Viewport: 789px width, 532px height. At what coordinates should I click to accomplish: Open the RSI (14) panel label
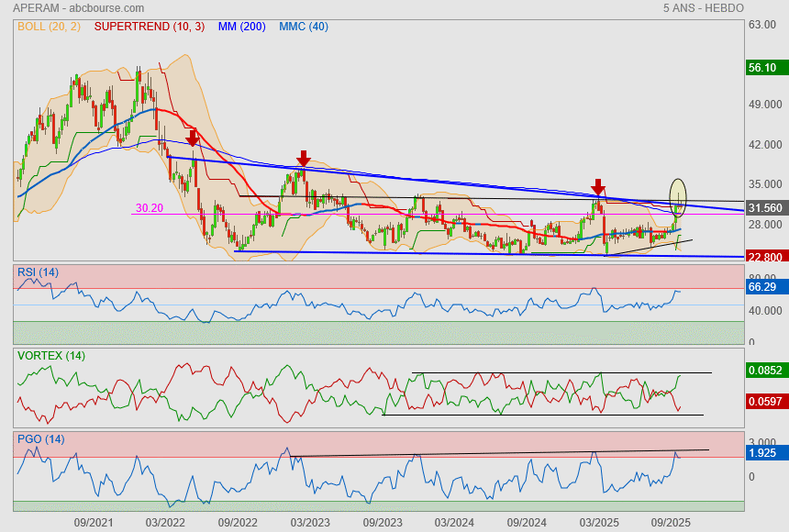[x=38, y=272]
